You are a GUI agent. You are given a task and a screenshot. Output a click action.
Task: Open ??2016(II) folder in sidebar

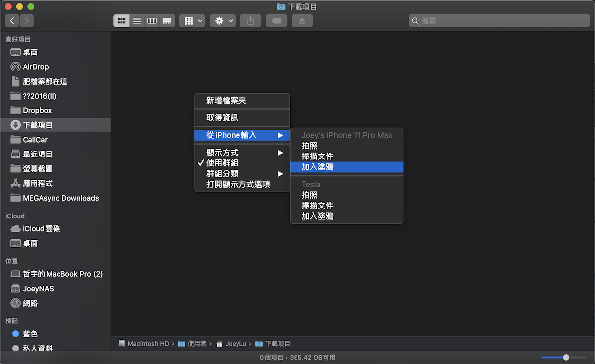coord(55,96)
